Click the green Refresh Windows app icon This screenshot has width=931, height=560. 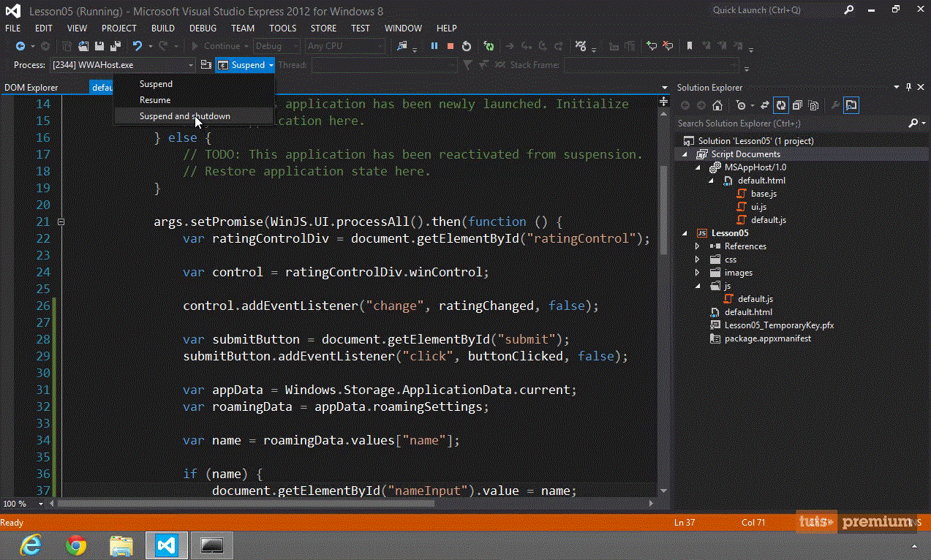pos(489,46)
